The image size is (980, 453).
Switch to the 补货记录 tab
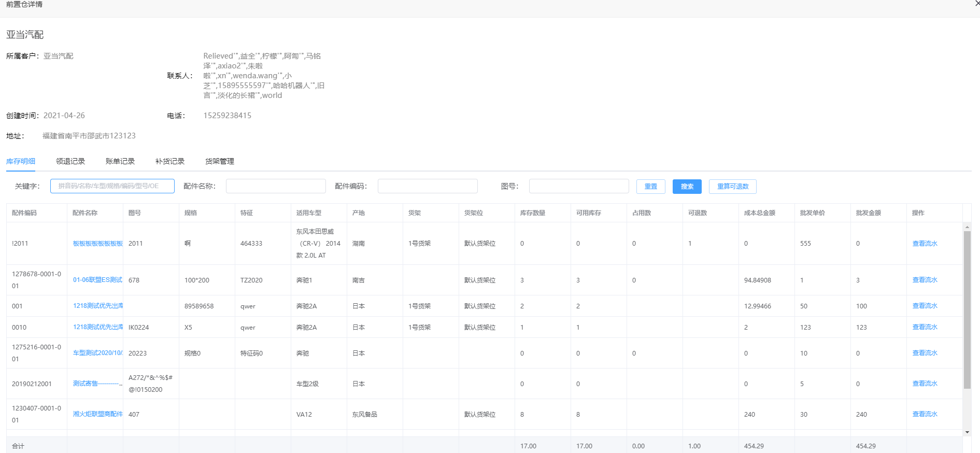170,161
